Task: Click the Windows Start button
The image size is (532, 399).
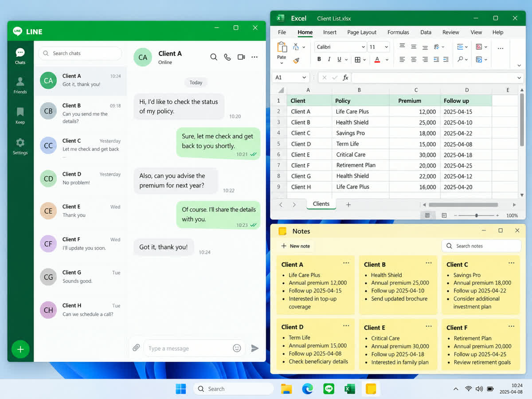Action: 181,389
